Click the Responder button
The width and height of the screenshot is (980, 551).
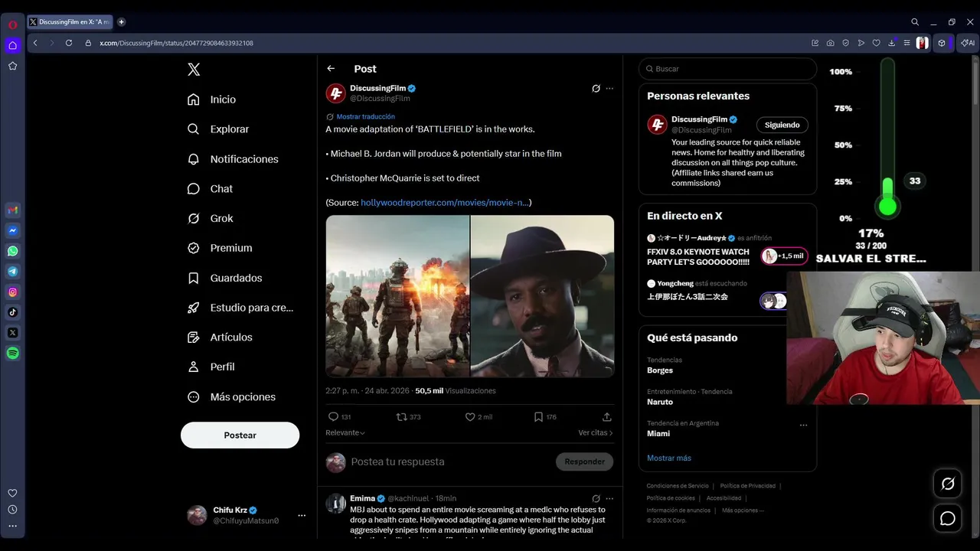coord(585,461)
